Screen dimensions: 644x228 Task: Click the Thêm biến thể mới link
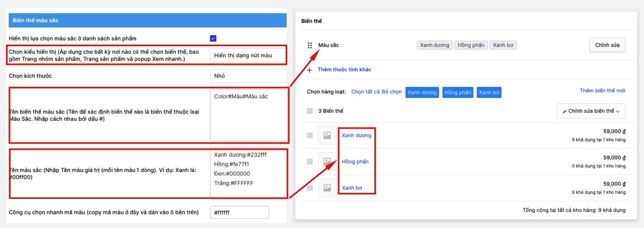pos(602,91)
